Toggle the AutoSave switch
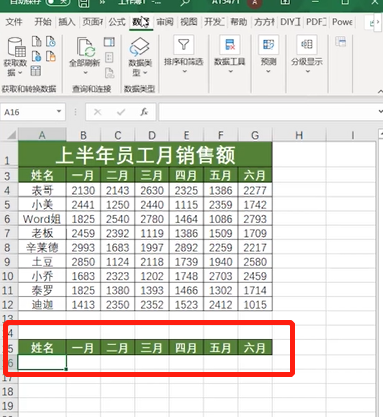 58,2
